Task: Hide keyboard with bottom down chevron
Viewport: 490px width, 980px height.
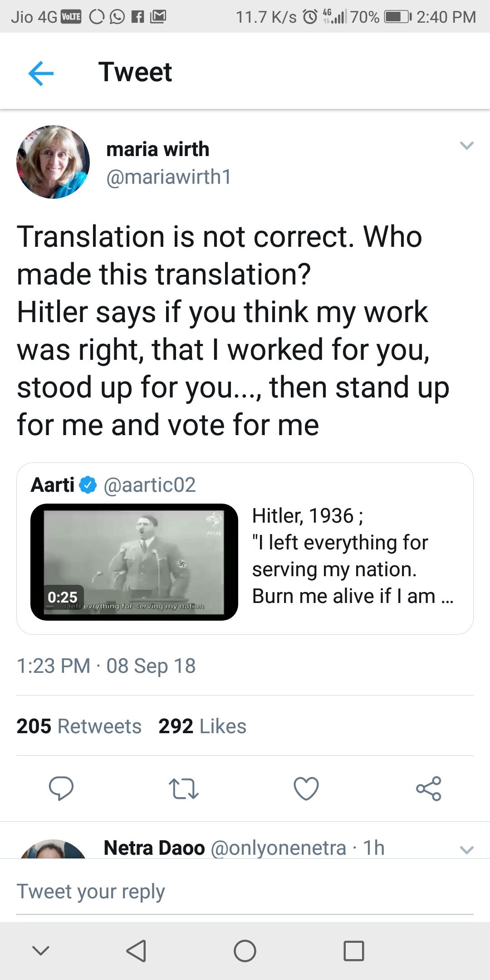Action: [41, 951]
